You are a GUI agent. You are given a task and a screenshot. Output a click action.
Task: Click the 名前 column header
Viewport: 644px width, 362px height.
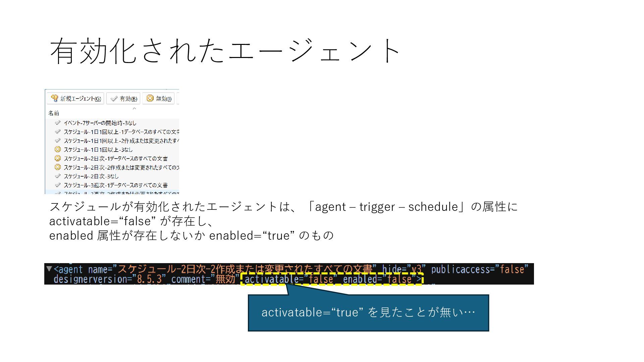(x=54, y=113)
